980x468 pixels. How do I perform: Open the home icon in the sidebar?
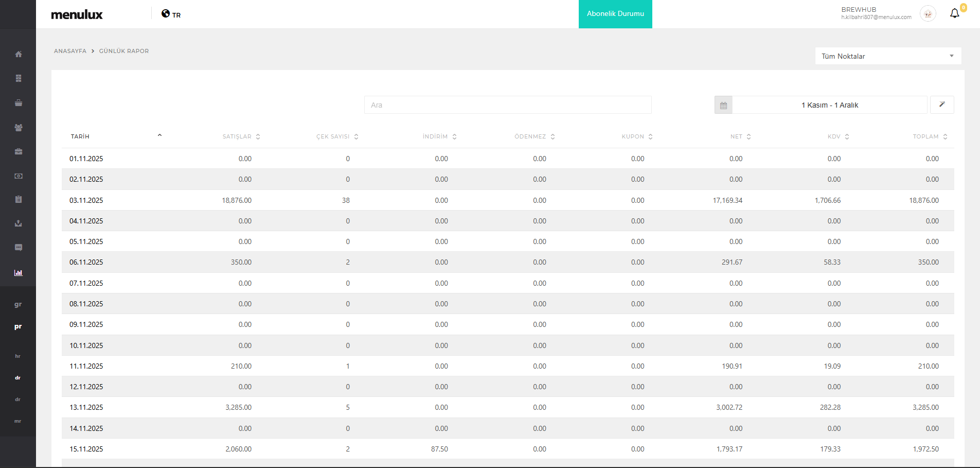pos(19,54)
